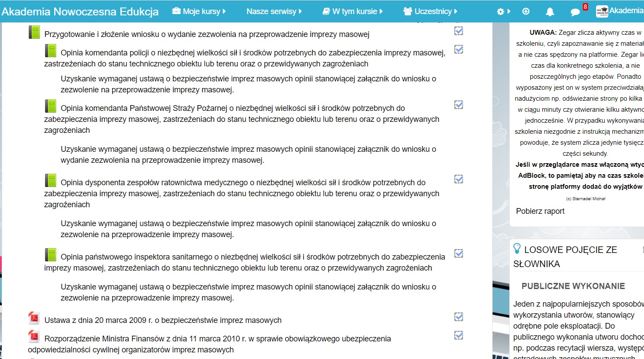
Task: Expand the Uczestnicy dropdown menu
Action: pos(431,11)
